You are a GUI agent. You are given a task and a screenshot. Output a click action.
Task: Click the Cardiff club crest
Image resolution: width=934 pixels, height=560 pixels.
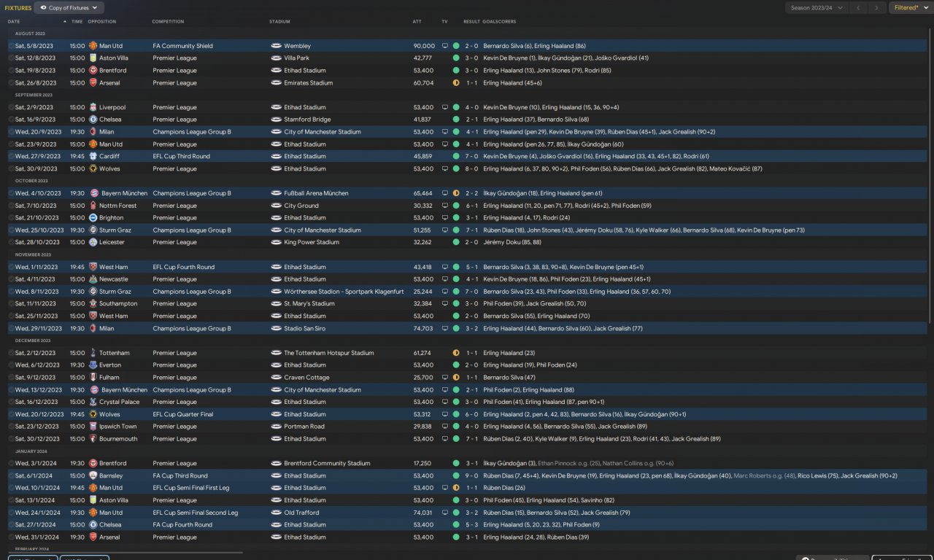(x=93, y=157)
